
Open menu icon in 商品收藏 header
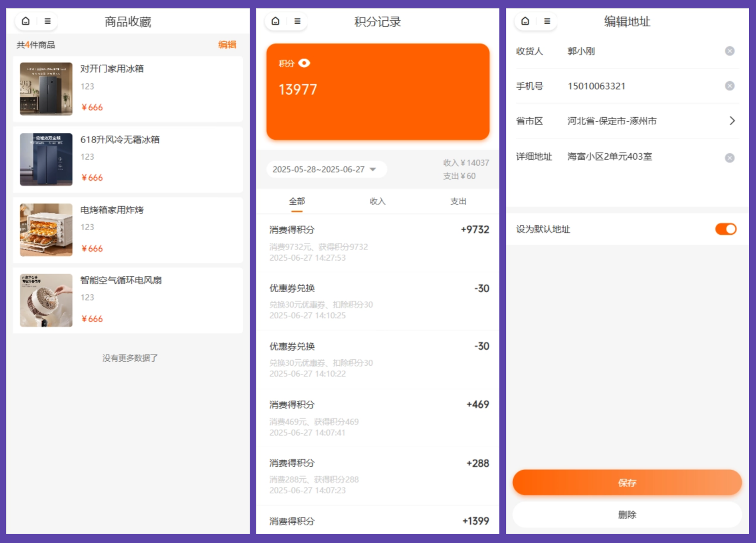[x=48, y=21]
